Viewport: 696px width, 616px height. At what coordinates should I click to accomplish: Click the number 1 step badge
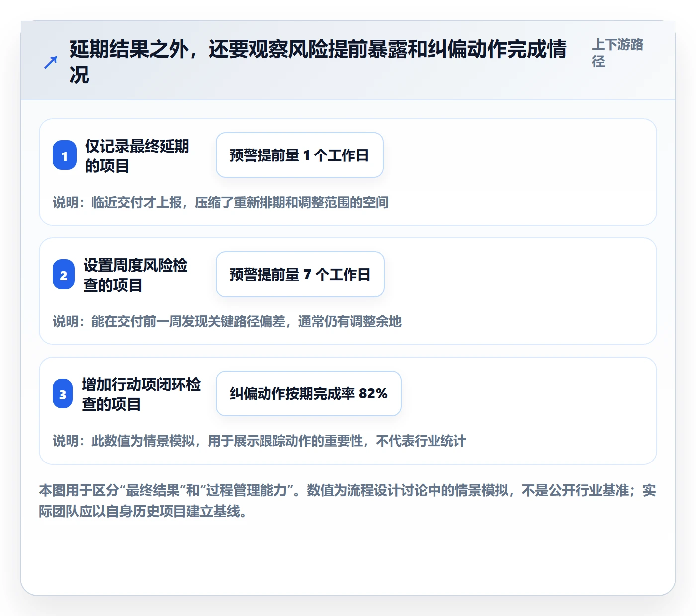[64, 155]
